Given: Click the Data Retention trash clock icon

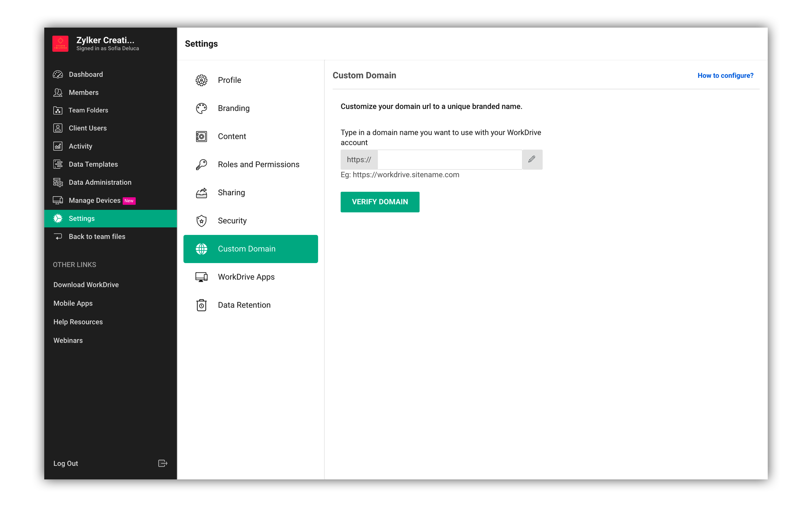Looking at the screenshot, I should (201, 305).
